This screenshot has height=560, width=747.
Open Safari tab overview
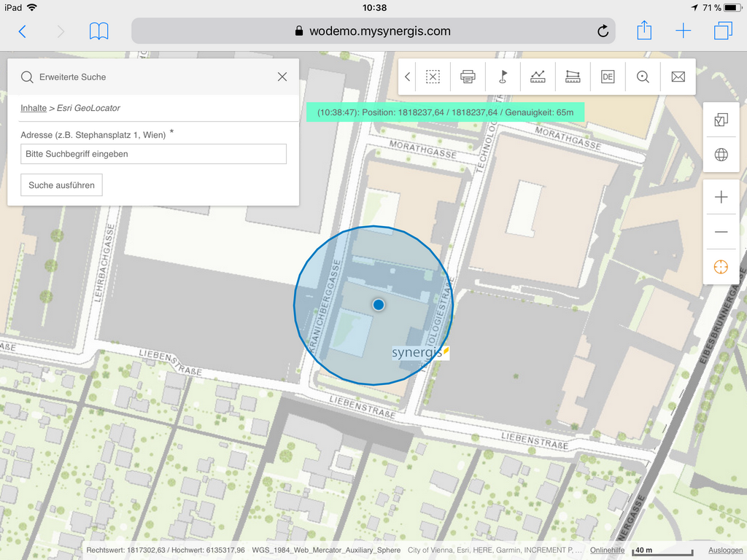pos(722,31)
